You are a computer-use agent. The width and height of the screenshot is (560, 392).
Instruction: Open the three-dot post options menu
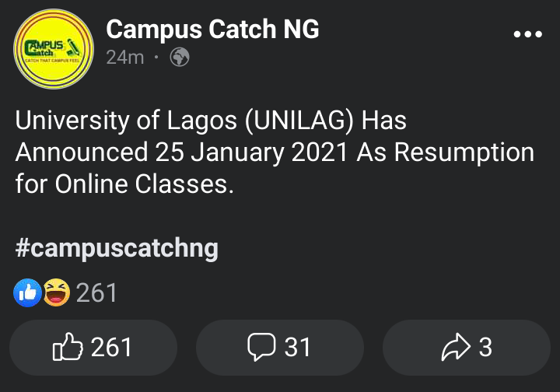(527, 34)
